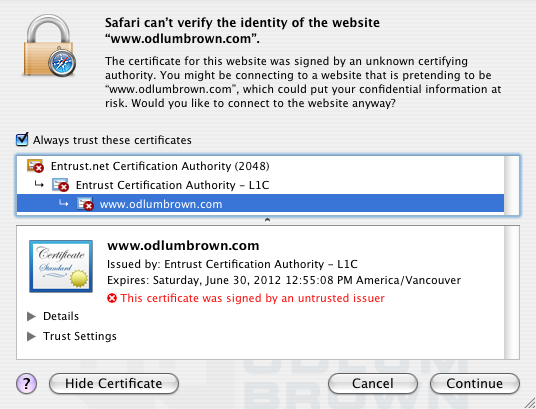Click the certificate chain list scrollbar
This screenshot has width=536, height=409.
512,185
